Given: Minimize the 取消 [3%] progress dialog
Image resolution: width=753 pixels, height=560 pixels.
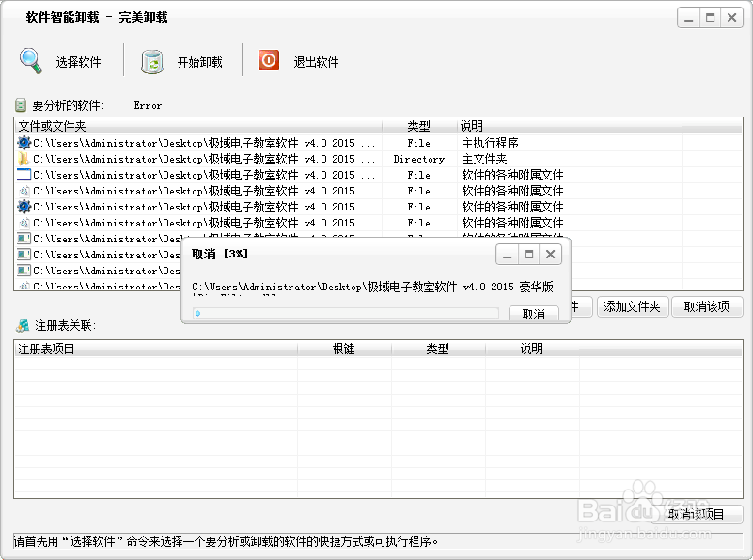Looking at the screenshot, I should [x=507, y=255].
